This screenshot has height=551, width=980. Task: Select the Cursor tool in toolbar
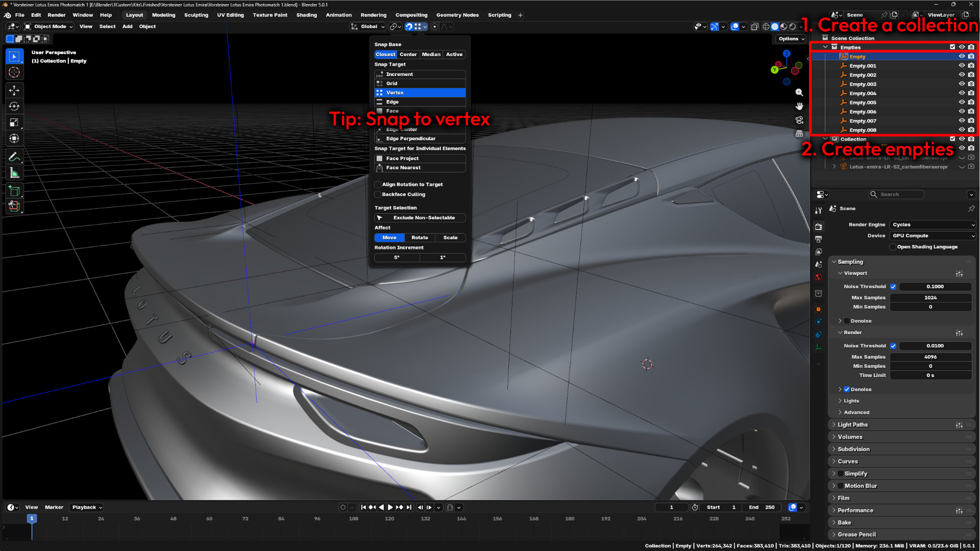[14, 72]
